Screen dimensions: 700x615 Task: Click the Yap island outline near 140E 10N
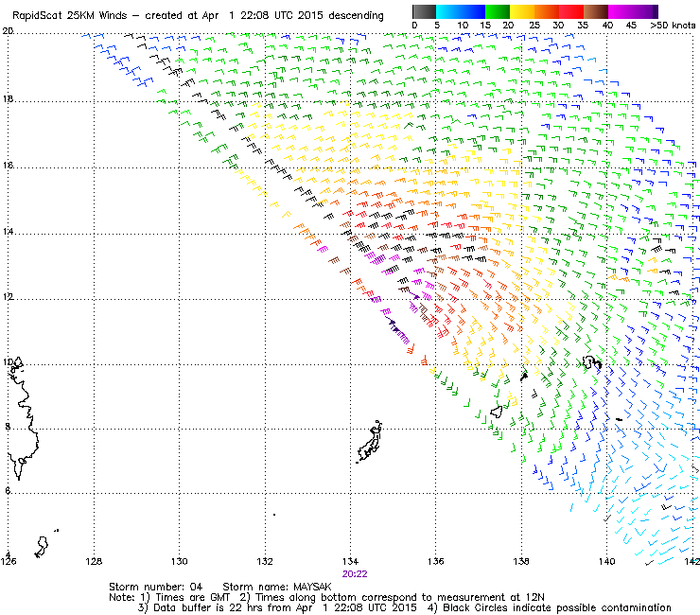[x=592, y=362]
